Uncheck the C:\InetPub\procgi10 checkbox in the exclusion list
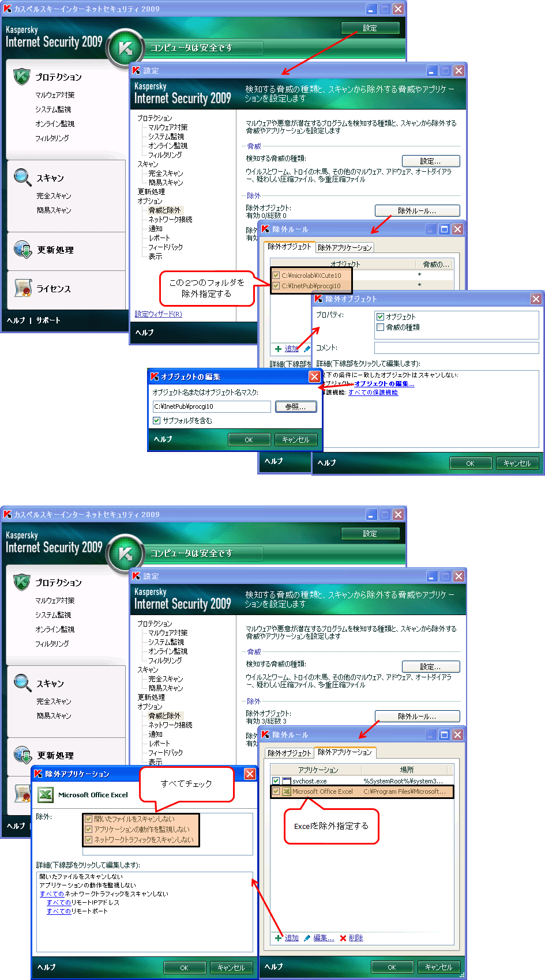 pyautogui.click(x=276, y=286)
